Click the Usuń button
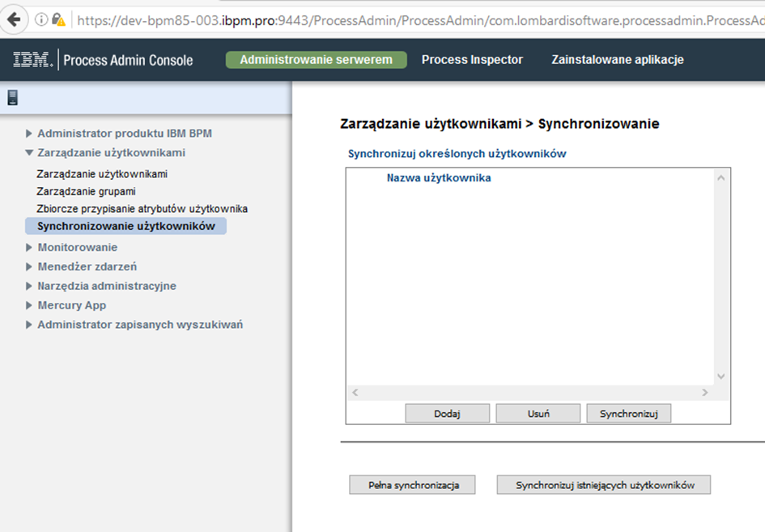 pos(538,414)
